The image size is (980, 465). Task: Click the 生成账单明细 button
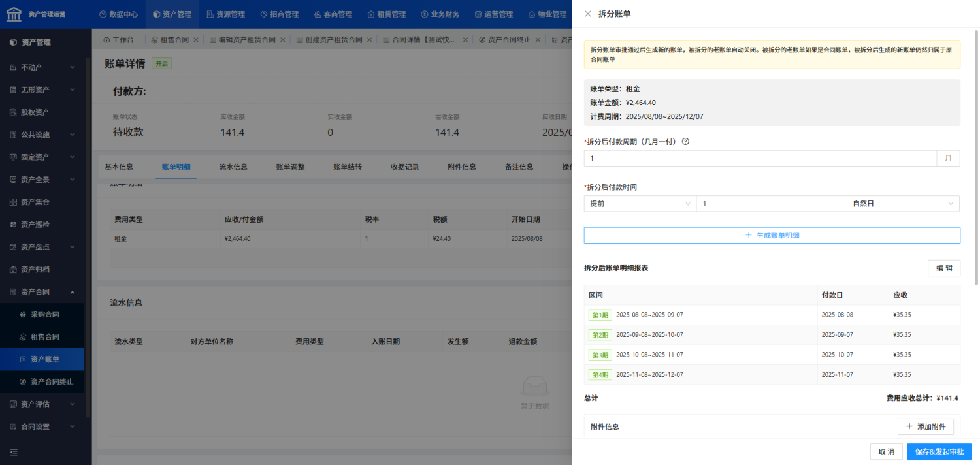coord(772,235)
